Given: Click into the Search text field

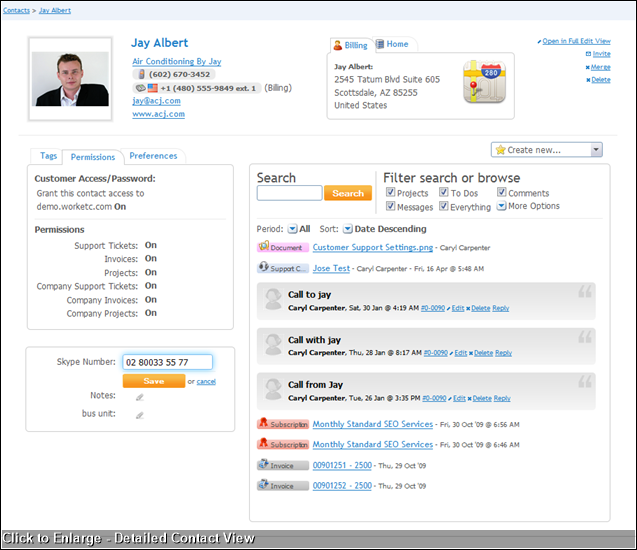Looking at the screenshot, I should 289,193.
